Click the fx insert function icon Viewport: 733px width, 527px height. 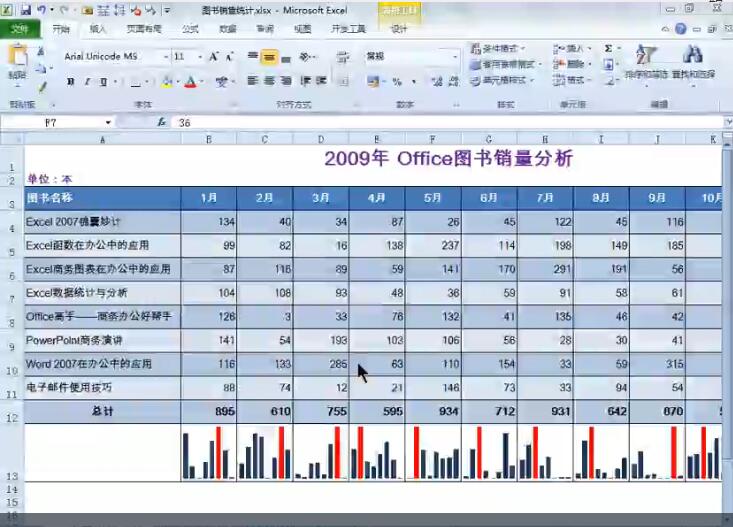(x=162, y=123)
